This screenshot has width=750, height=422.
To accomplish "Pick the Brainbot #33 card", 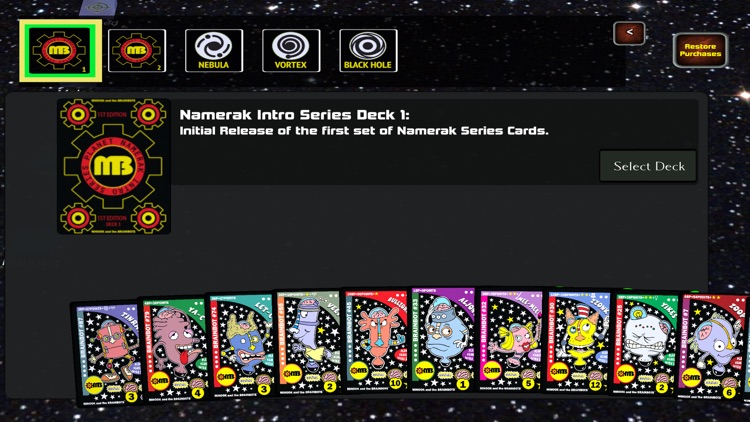I will [x=443, y=340].
